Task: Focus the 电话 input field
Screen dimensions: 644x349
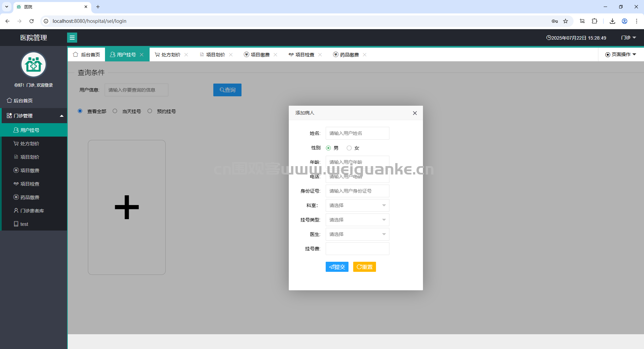Action: click(x=357, y=177)
